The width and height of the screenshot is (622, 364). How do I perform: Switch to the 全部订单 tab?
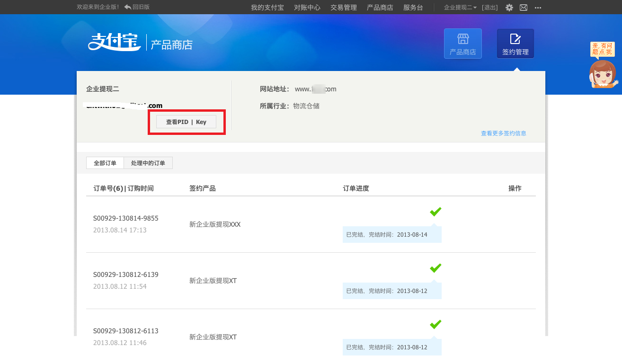(x=105, y=163)
